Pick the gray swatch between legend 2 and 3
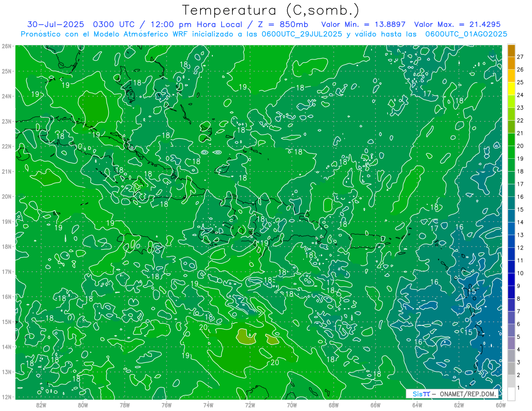This screenshot has height=411, width=532. coord(512,368)
